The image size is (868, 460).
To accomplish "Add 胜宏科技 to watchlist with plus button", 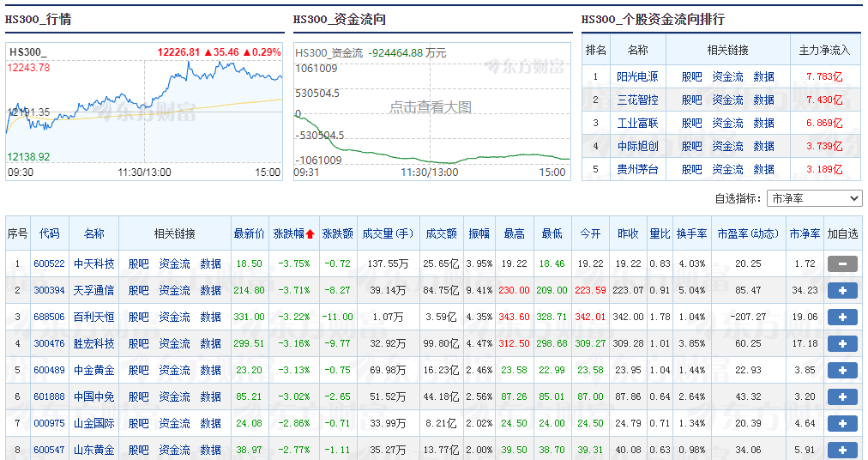I will tap(842, 343).
